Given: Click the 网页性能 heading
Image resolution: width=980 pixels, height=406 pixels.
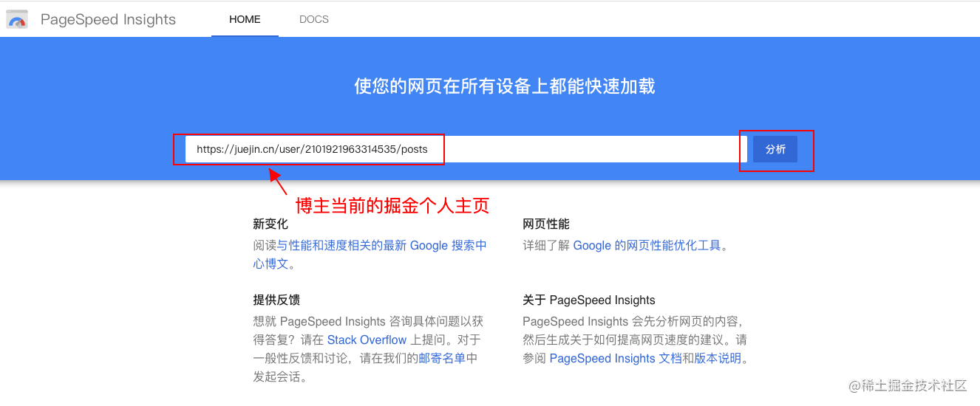Looking at the screenshot, I should click(x=546, y=224).
